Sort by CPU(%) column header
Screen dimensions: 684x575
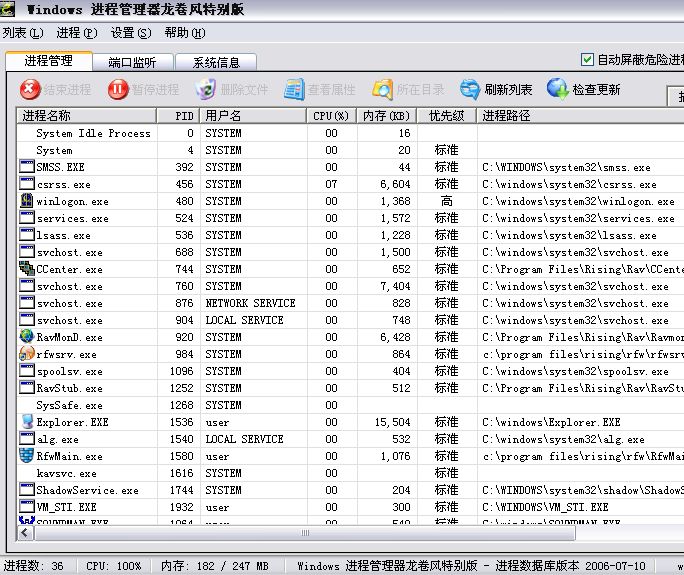pyautogui.click(x=332, y=116)
